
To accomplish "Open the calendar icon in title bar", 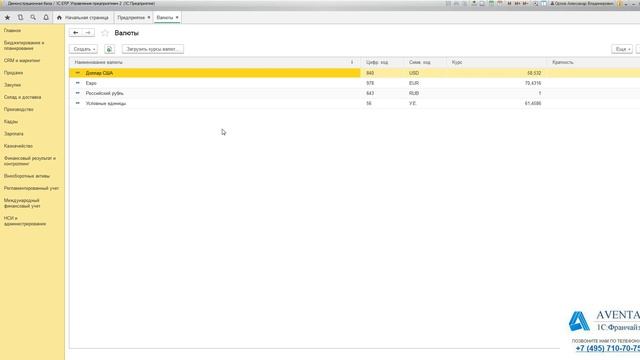I will (500, 4).
